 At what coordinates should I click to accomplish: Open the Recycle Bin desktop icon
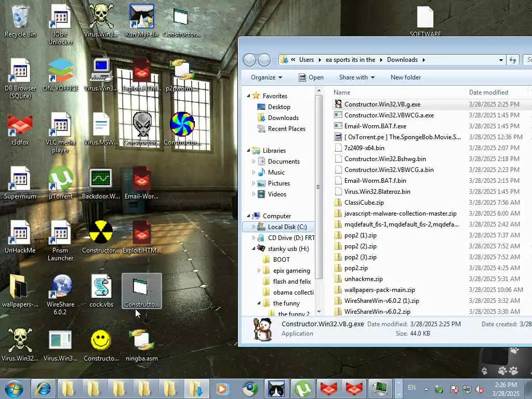click(20, 21)
